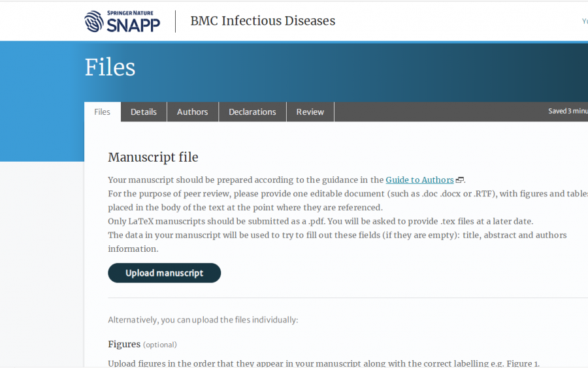This screenshot has height=368, width=588.
Task: Click the truncated account text at top right
Action: click(584, 21)
